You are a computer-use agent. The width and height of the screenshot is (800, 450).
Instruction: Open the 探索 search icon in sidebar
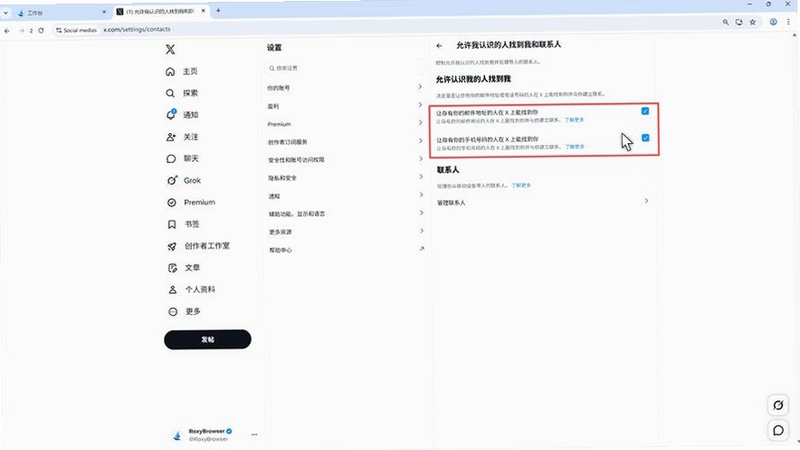(x=170, y=93)
